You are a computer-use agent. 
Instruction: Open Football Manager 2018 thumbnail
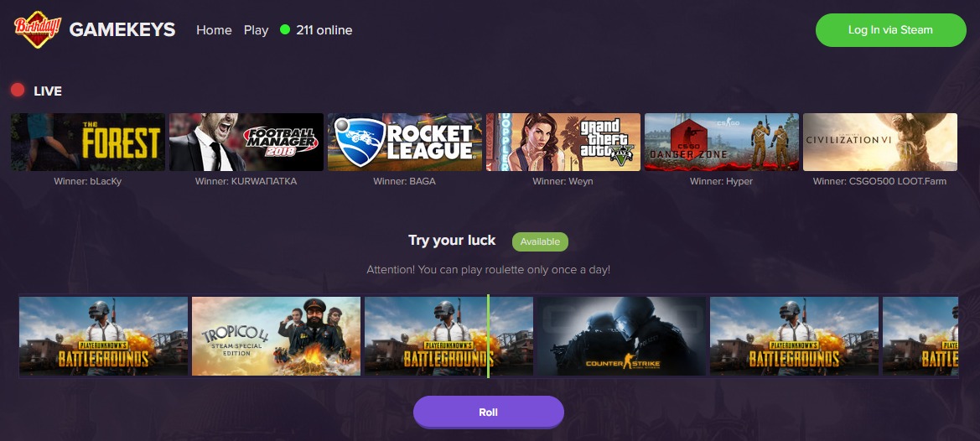tap(246, 142)
